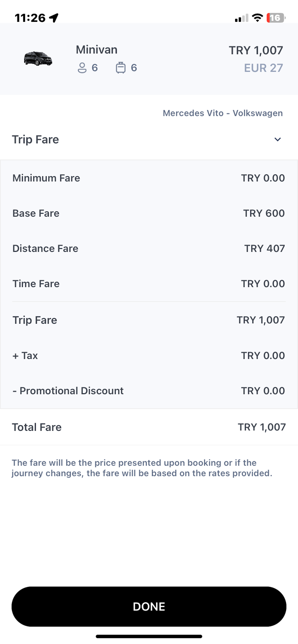Select the Distance Fare row
Viewport: 298px width, 644px height.
click(x=149, y=248)
